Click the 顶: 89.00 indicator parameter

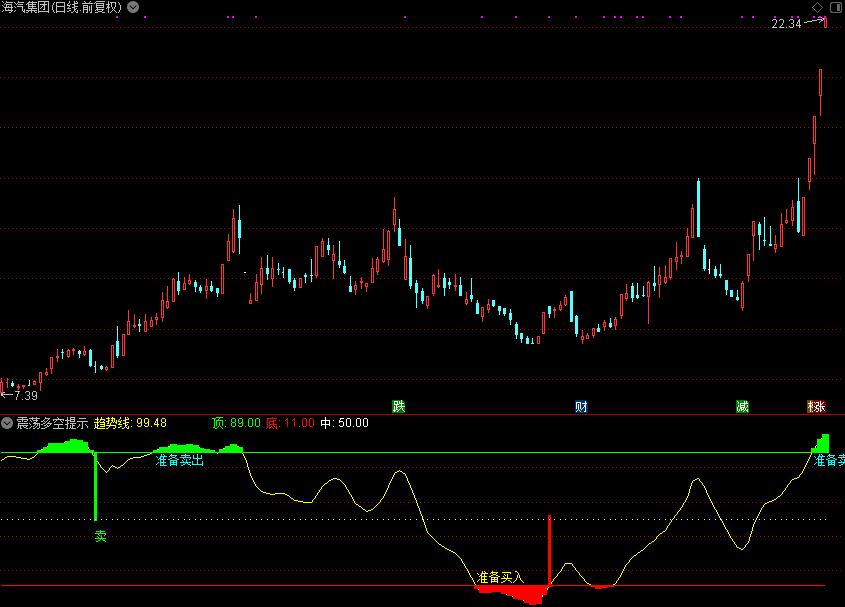tap(236, 423)
